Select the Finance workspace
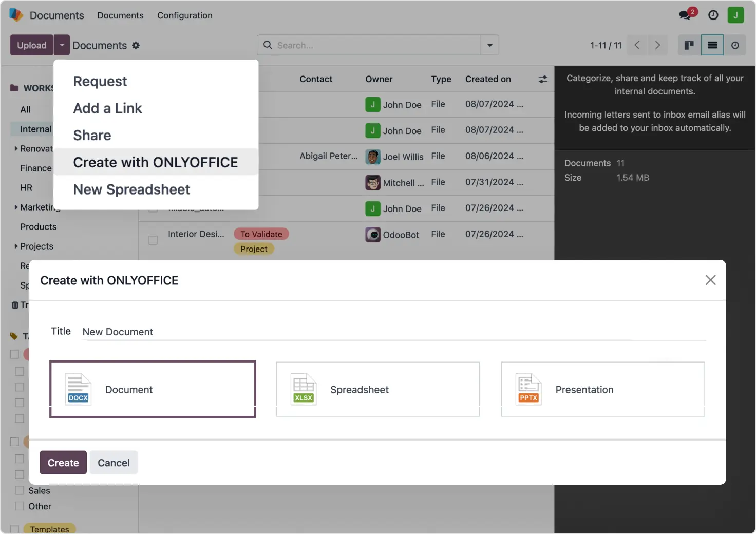Screen dimensions: 756x534 [36, 168]
